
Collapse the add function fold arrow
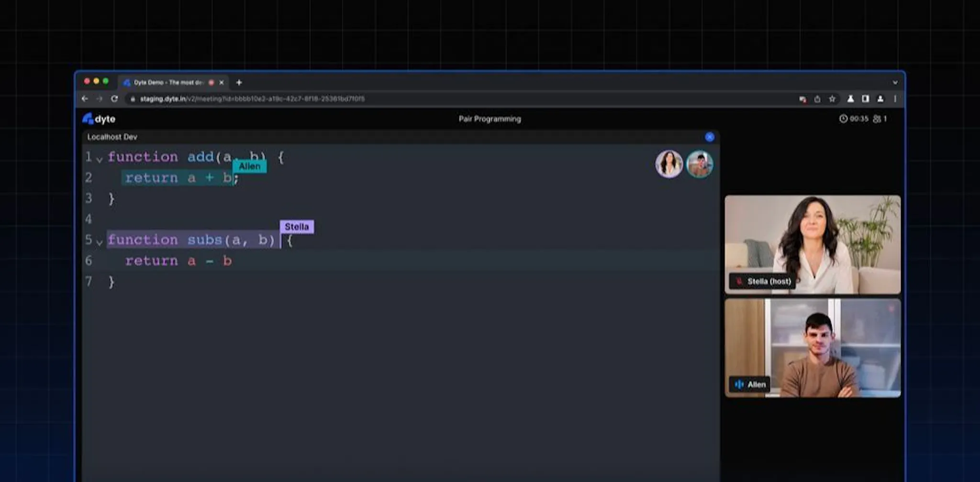coord(100,159)
